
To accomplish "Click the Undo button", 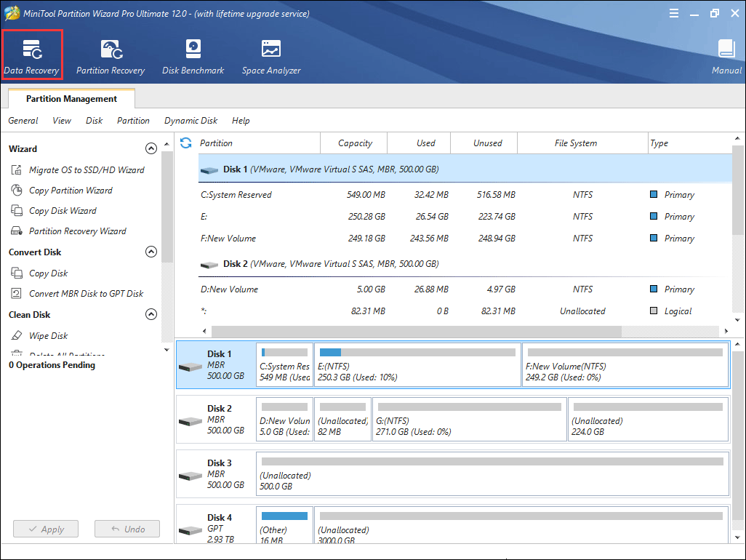I will point(127,529).
